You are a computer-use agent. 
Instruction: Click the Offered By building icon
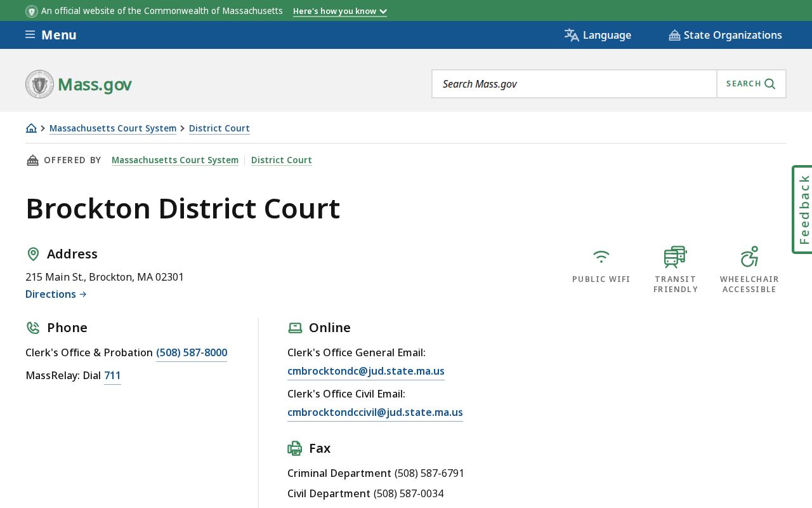click(32, 160)
